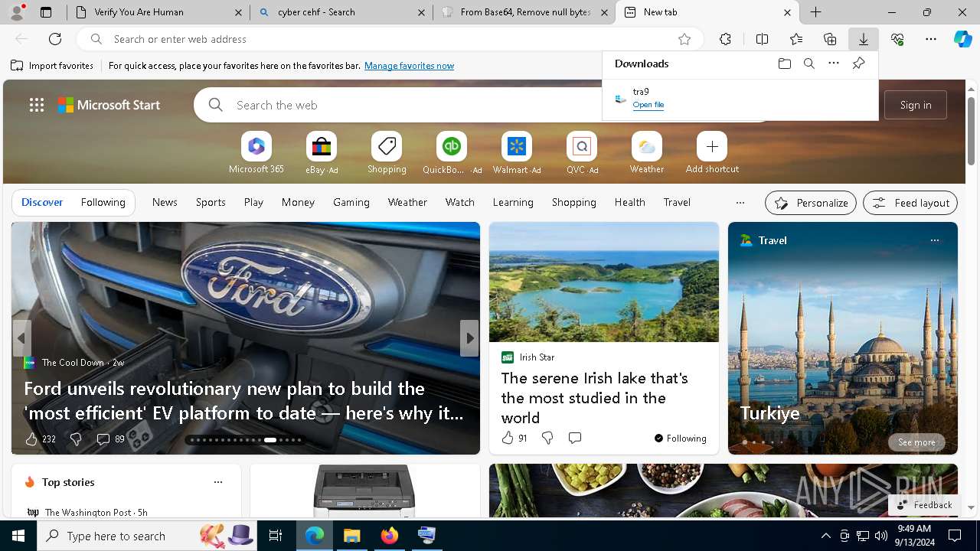Image resolution: width=980 pixels, height=551 pixels.
Task: Open the browser profile icon
Action: coord(17,12)
